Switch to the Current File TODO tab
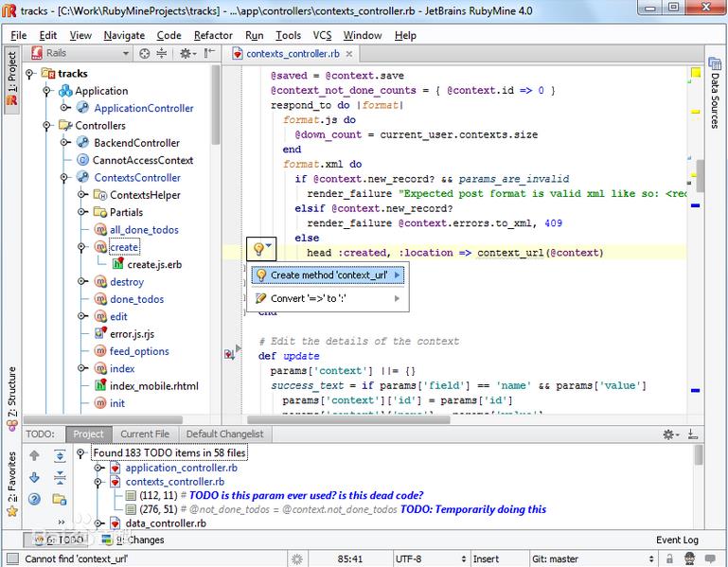Viewport: 728px width, 567px height. (144, 434)
